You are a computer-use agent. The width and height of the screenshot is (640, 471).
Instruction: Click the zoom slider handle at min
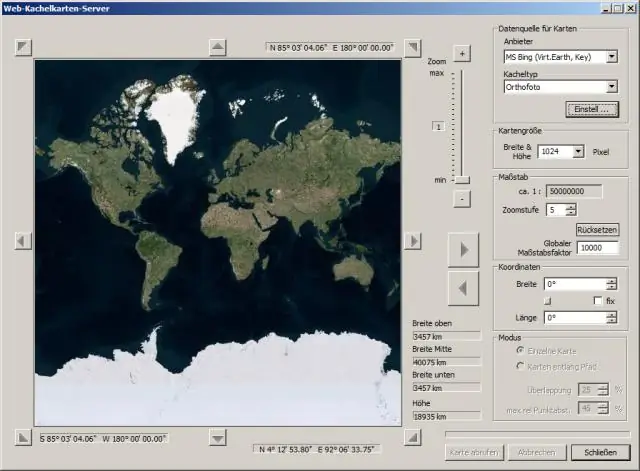coord(462,180)
